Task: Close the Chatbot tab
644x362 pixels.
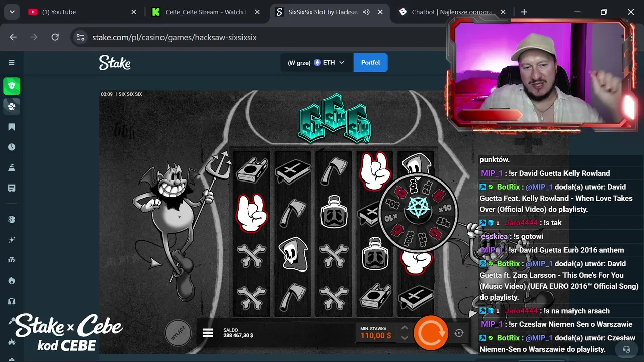Action: (503, 12)
